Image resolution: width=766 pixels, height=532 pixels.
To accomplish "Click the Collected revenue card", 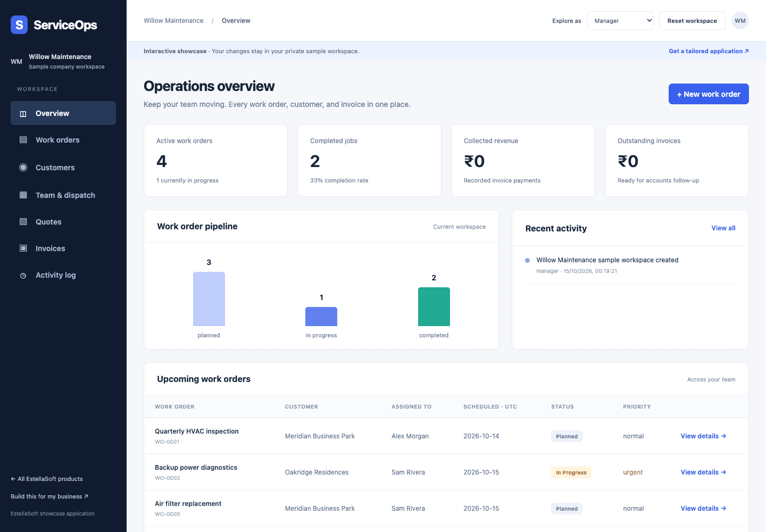I will pos(523,161).
